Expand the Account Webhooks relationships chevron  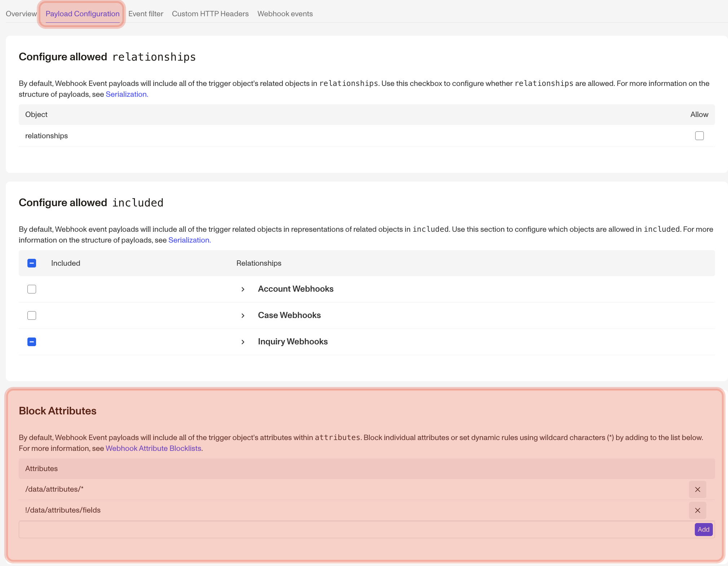pyautogui.click(x=243, y=289)
